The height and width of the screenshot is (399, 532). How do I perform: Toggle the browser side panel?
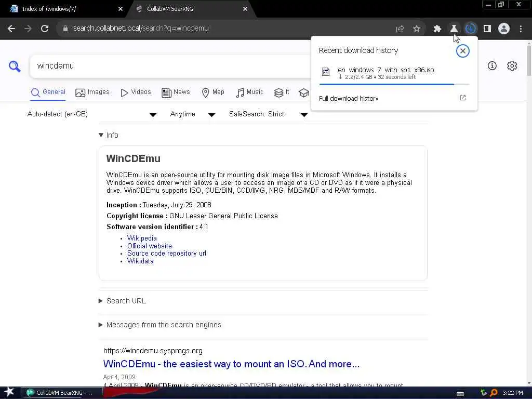(487, 29)
